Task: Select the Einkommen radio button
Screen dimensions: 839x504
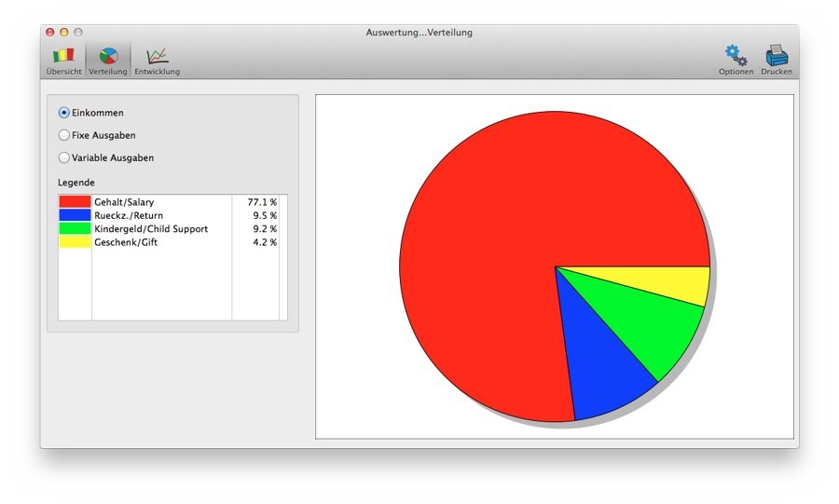Action: [64, 113]
